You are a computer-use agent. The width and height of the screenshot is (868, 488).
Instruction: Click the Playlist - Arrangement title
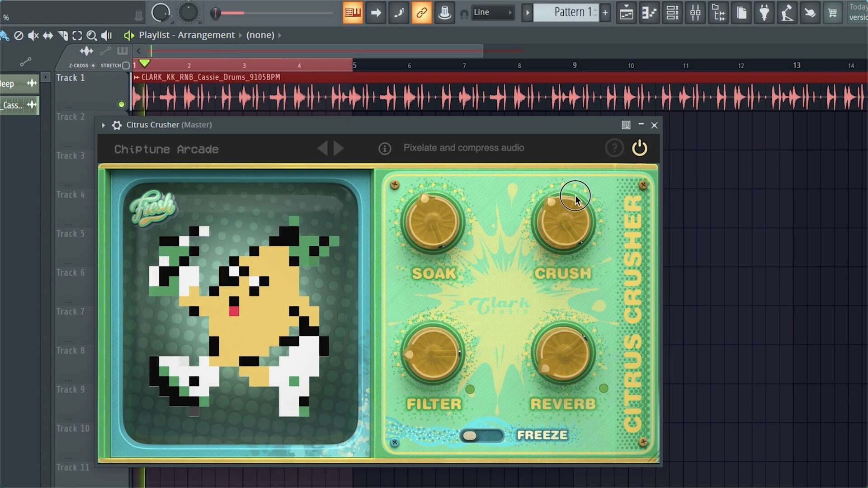[x=187, y=35]
